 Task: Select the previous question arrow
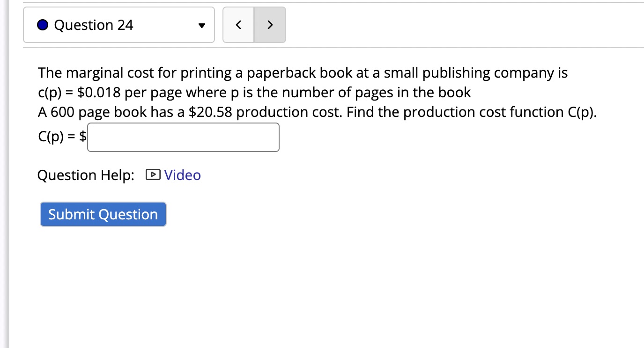click(x=238, y=25)
